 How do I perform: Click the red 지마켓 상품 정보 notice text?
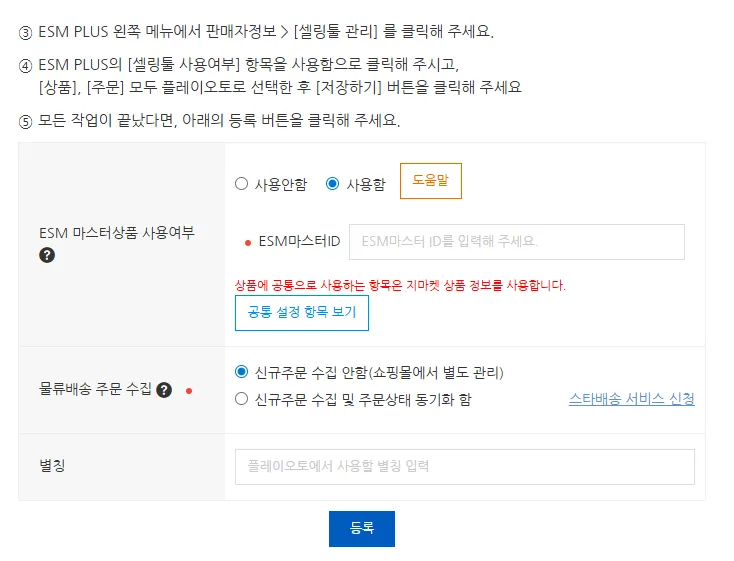(x=400, y=285)
